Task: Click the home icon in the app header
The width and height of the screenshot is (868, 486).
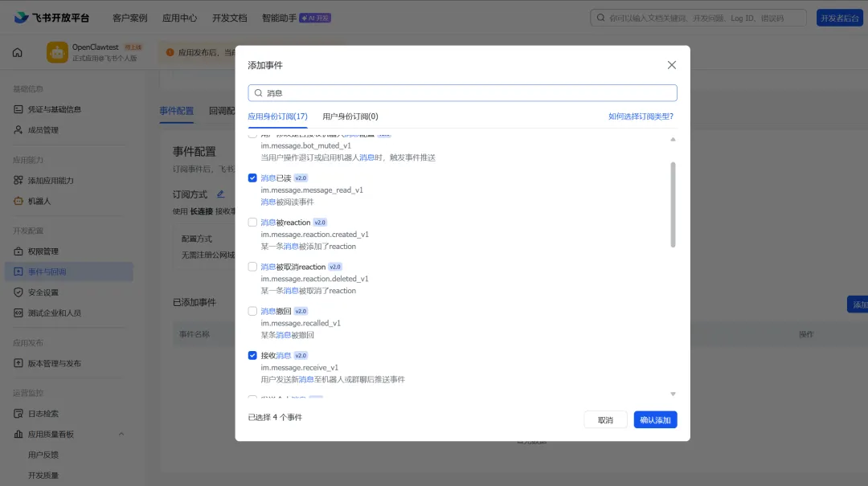Action: pos(18,52)
